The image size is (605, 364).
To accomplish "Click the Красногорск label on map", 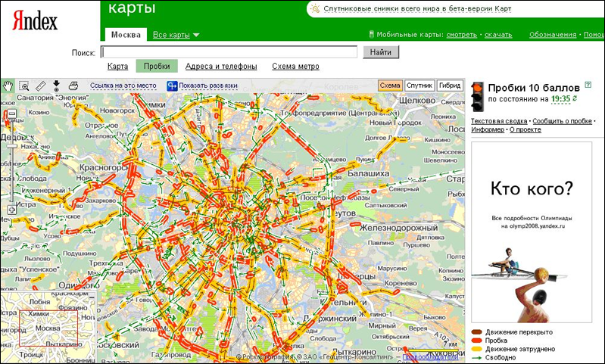I will click(x=104, y=168).
